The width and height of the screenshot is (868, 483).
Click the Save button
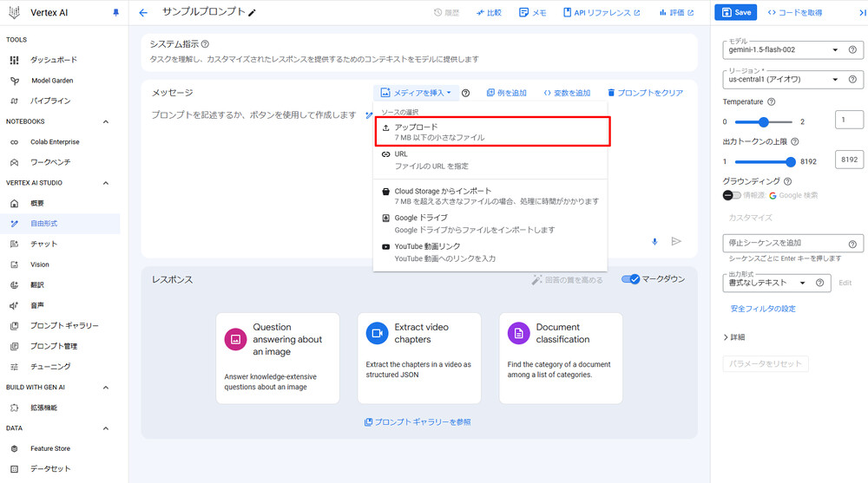735,12
